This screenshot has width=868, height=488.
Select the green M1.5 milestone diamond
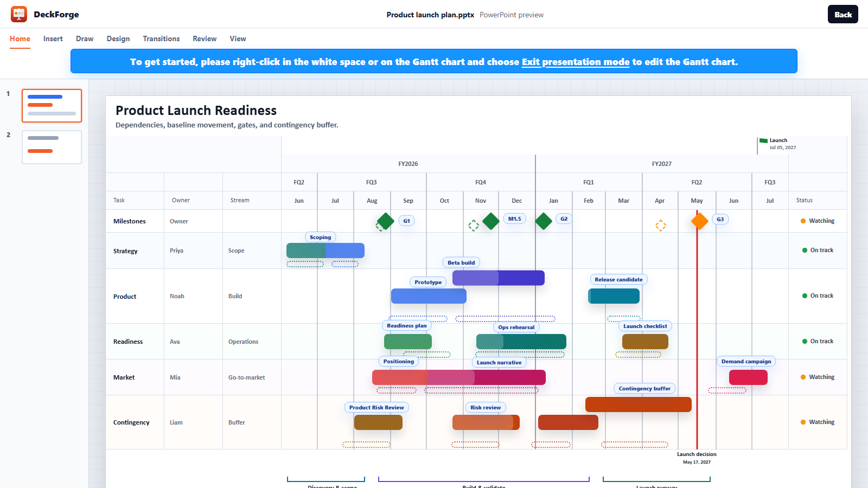click(491, 221)
